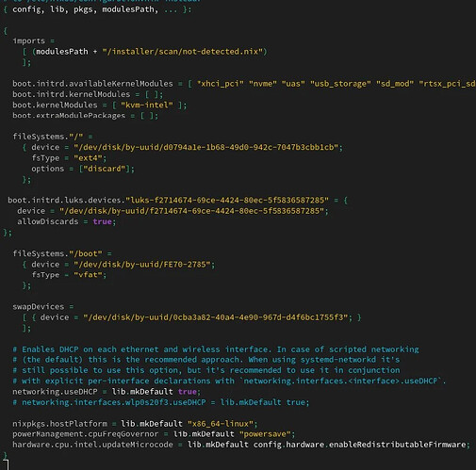Click commented wlp0s20f3 useDHCP line

pyautogui.click(x=161, y=402)
